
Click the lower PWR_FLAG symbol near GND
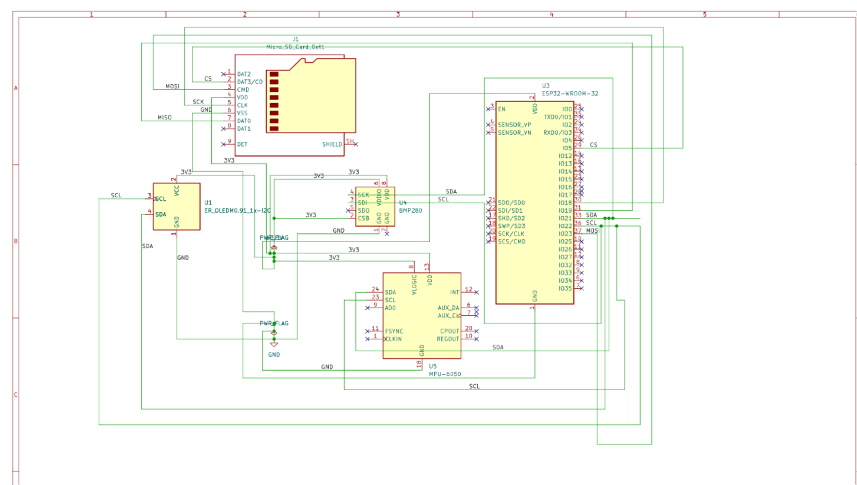click(274, 331)
